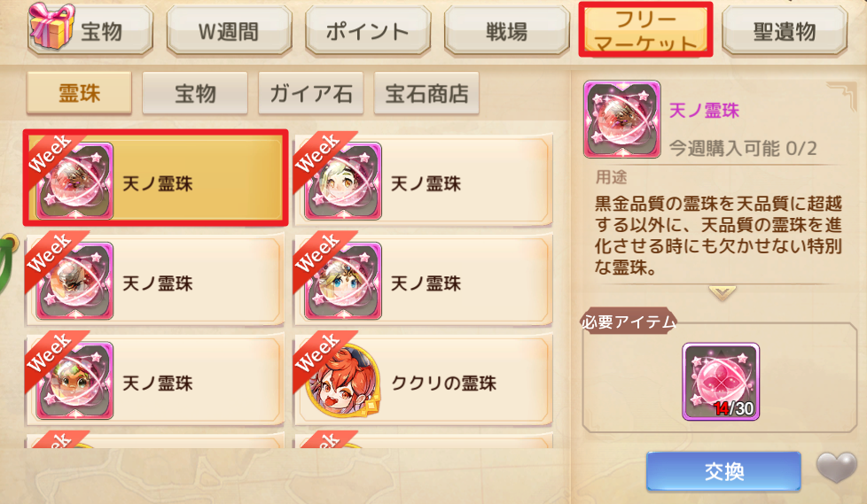The image size is (867, 504).
Task: Select the 宝物 sub-category button
Action: 195,93
